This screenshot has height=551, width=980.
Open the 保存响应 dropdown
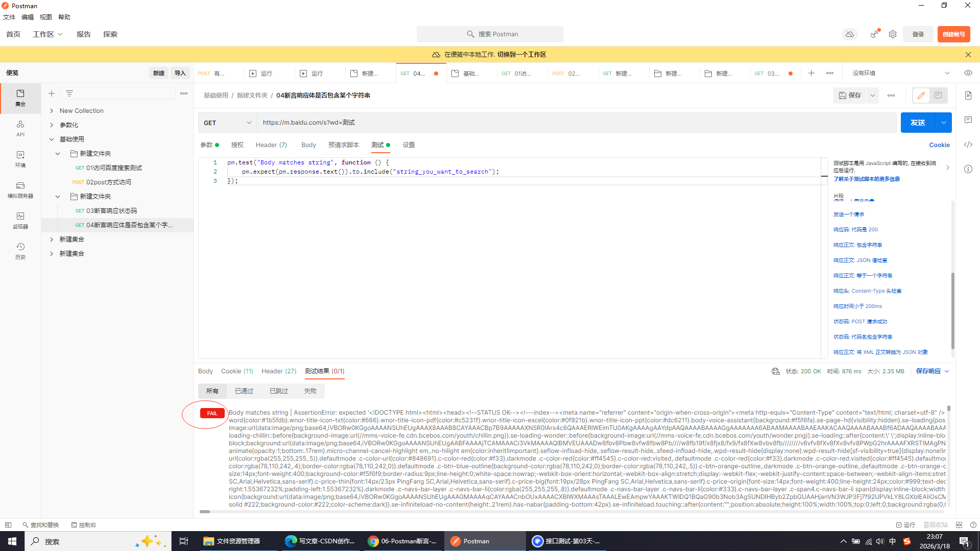(x=933, y=371)
